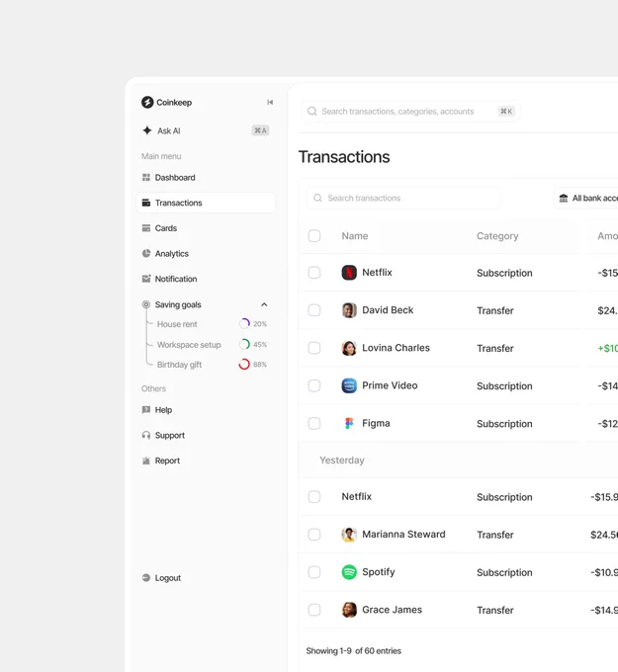618x672 pixels.
Task: Open the Cards menu item
Action: pyautogui.click(x=206, y=228)
